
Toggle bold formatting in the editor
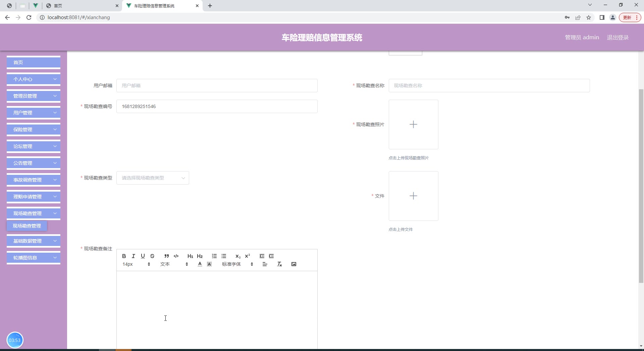point(124,256)
